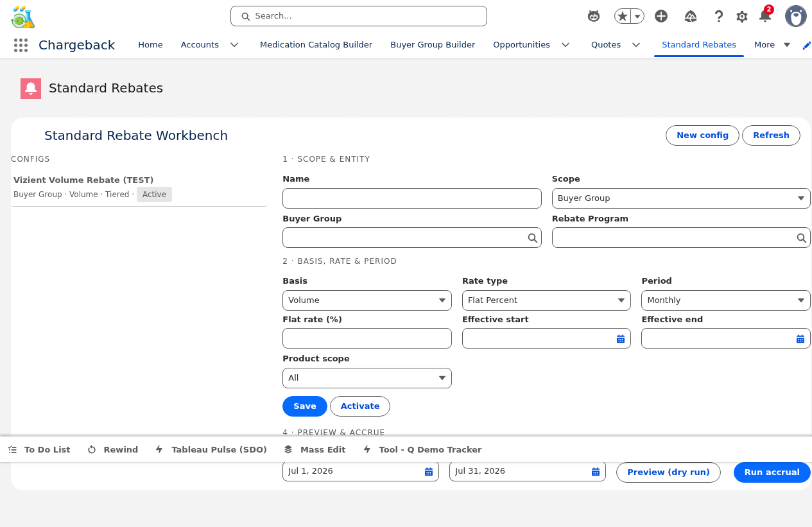This screenshot has height=527, width=812.
Task: Click the Buyer Group lookup search icon
Action: [x=533, y=238]
